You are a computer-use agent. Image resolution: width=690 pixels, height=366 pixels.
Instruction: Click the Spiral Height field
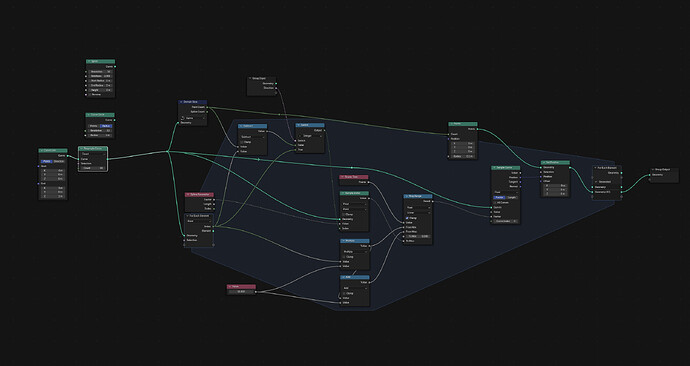tap(100, 90)
